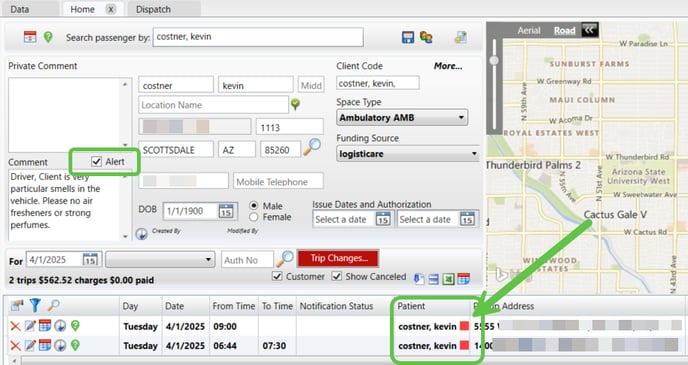Viewport: 688px width, 365px height.
Task: Click the map zoom slider handle
Action: point(494,60)
